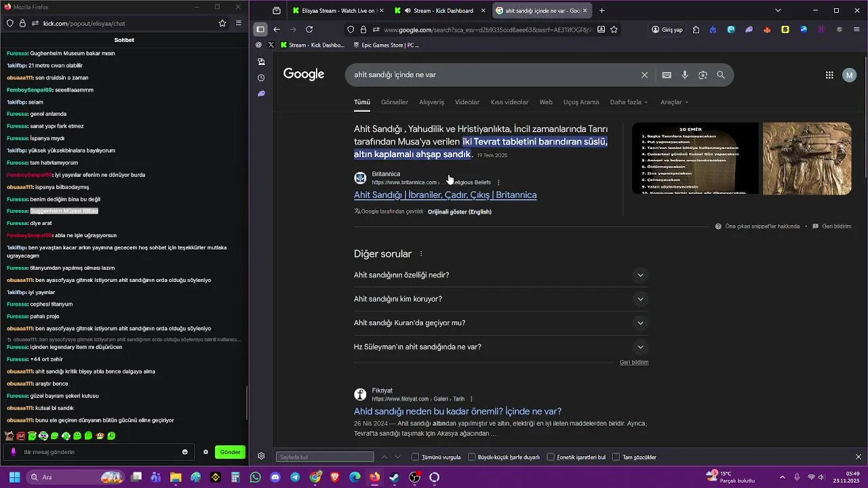Open Discord from the taskbar

[x=275, y=478]
